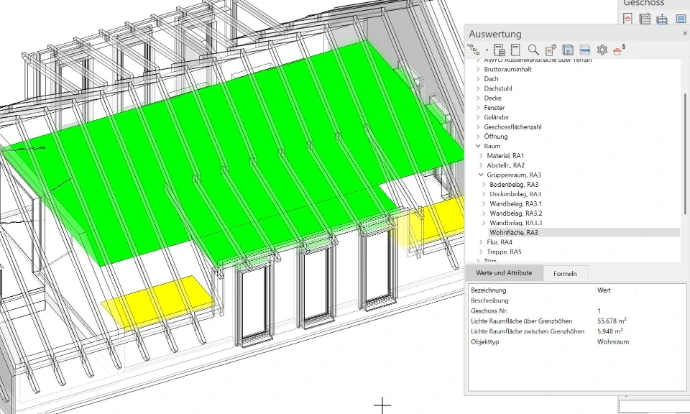Expand the Bodenbelag, RA3 node

pyautogui.click(x=485, y=185)
